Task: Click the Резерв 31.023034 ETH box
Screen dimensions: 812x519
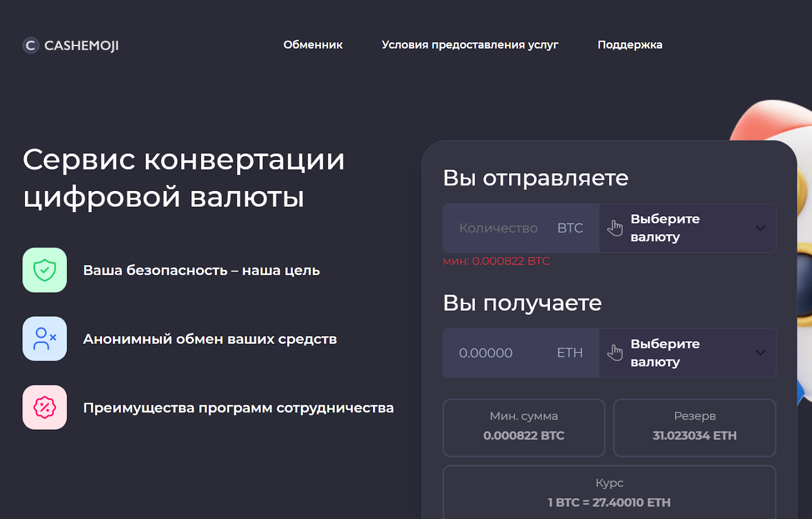Action: point(694,428)
